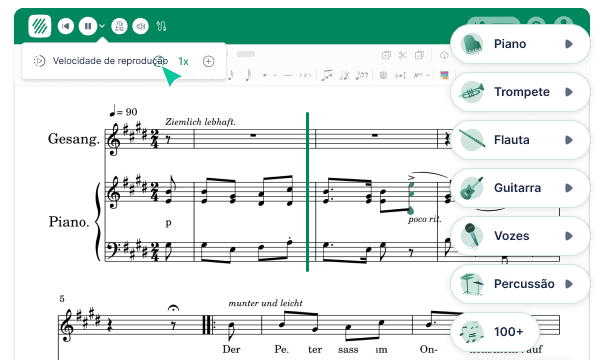Click the accidental transpose icon

400,76
